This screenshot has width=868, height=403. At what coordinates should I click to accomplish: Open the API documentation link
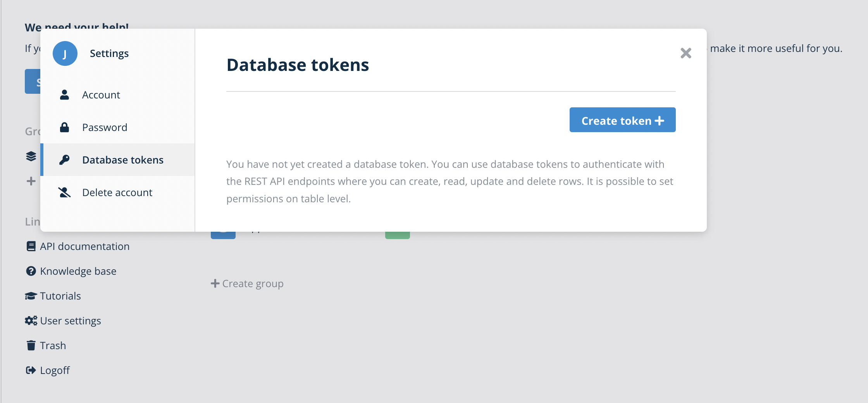[84, 246]
